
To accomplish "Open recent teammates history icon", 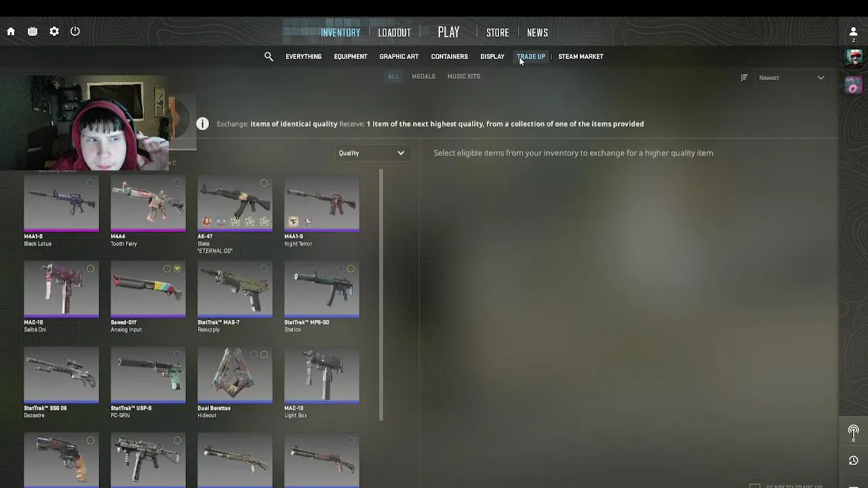I will tap(853, 461).
